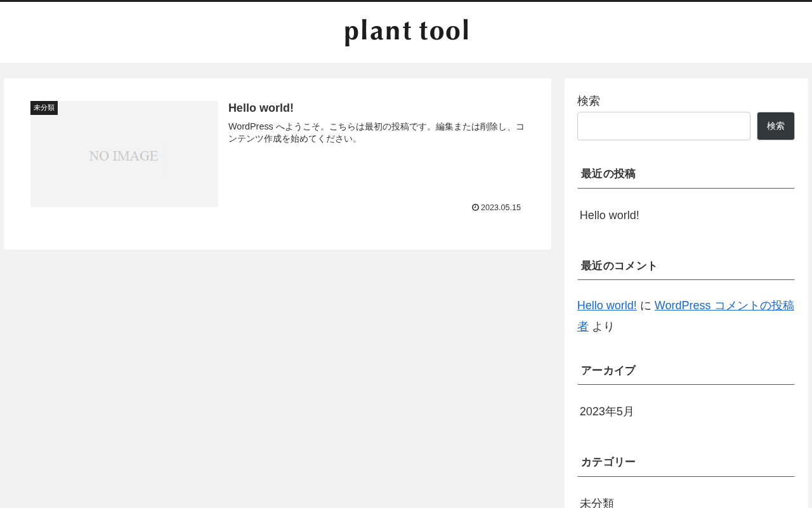Open the Hello world! link in recent comments

[x=607, y=305]
